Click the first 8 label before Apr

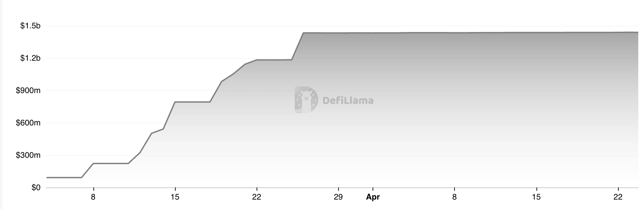(93, 197)
